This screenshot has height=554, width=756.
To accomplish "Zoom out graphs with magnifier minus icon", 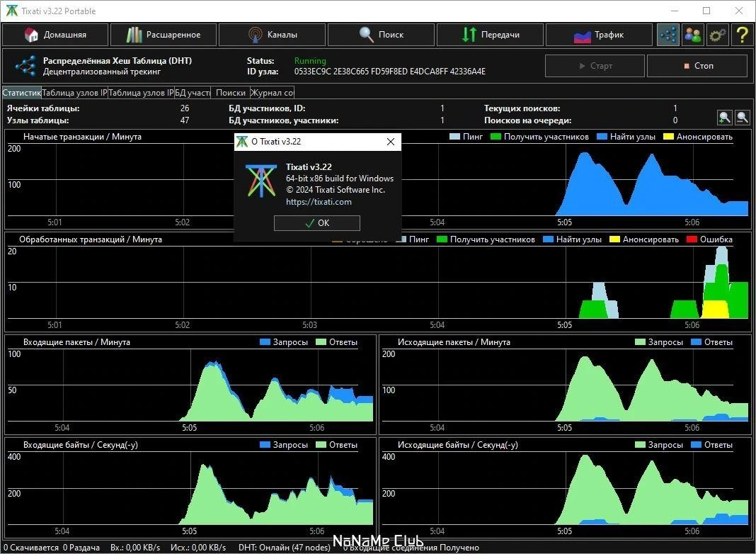I will pos(743,118).
